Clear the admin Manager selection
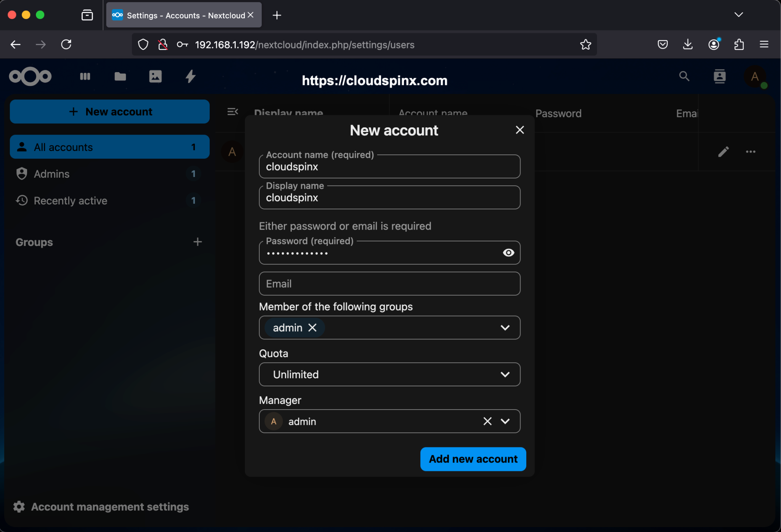Image resolution: width=781 pixels, height=532 pixels. pos(487,421)
